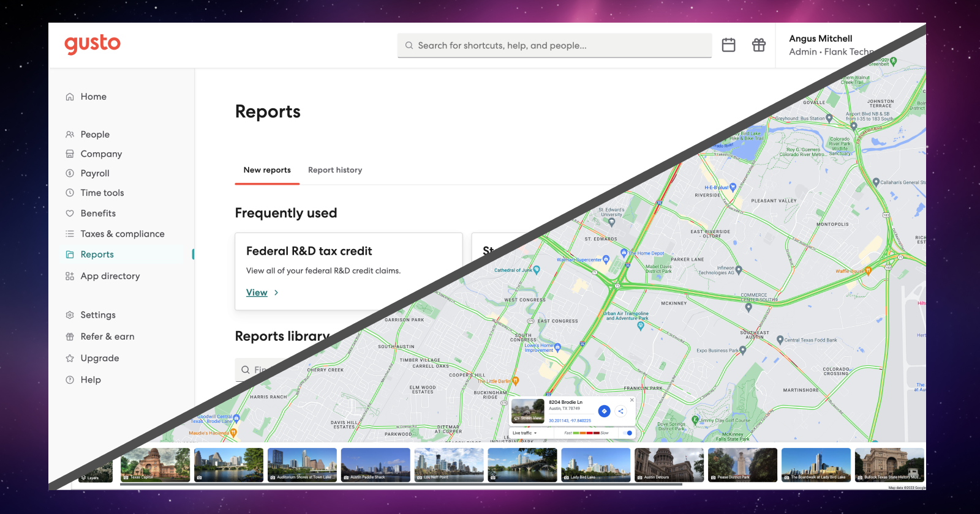Click the directions icon for 8204 Brodie Ln
The image size is (980, 514).
(x=604, y=411)
